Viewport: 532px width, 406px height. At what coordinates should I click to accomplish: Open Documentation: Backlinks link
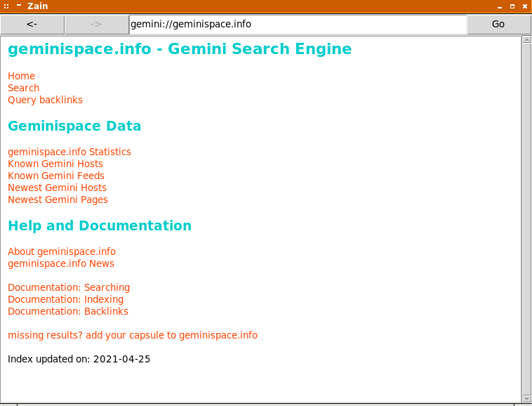click(68, 311)
